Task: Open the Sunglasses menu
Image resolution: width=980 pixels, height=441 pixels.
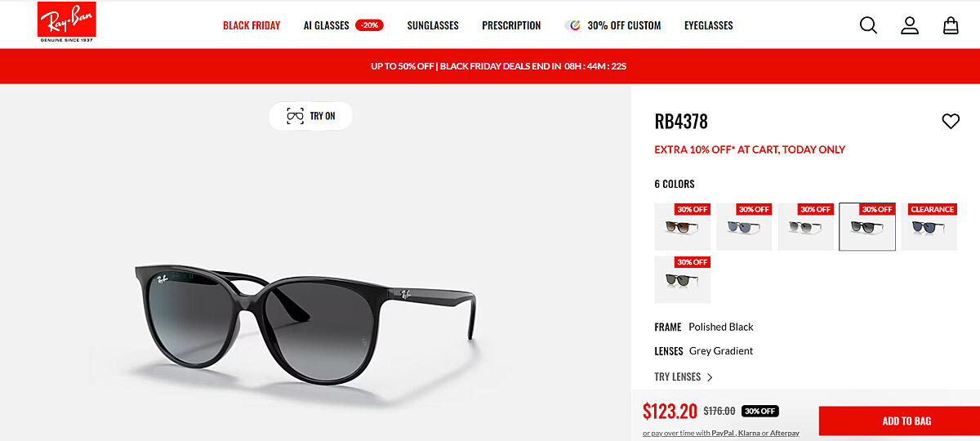Action: click(433, 25)
